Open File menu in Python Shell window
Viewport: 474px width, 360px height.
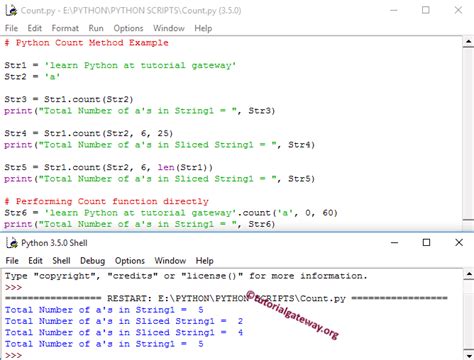[12, 261]
